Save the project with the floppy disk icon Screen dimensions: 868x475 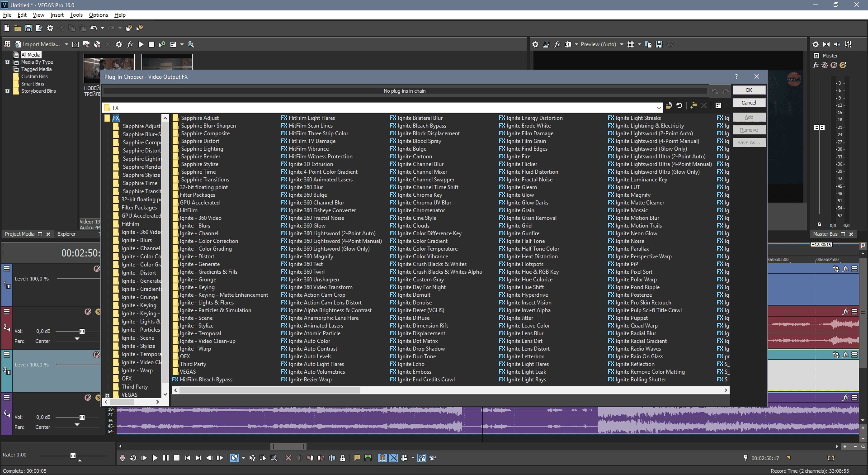28,28
